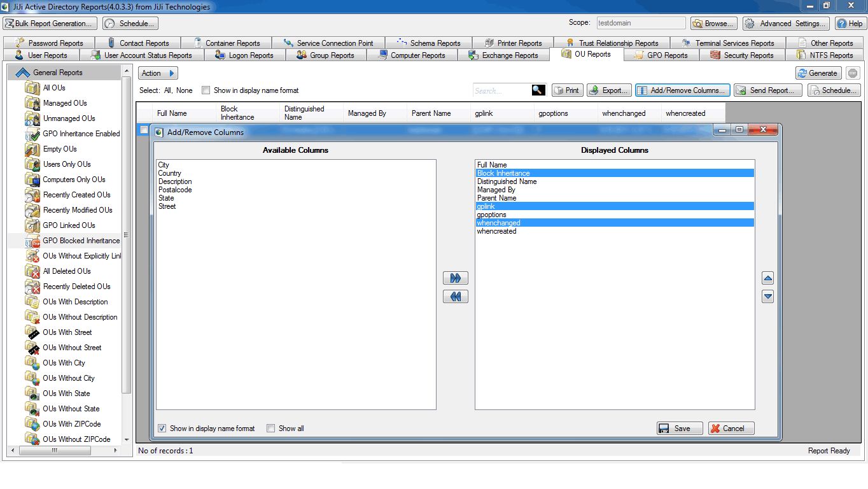The width and height of the screenshot is (868, 489).
Task: Open GPO Blocked Inheritance report icon
Action: pos(32,241)
